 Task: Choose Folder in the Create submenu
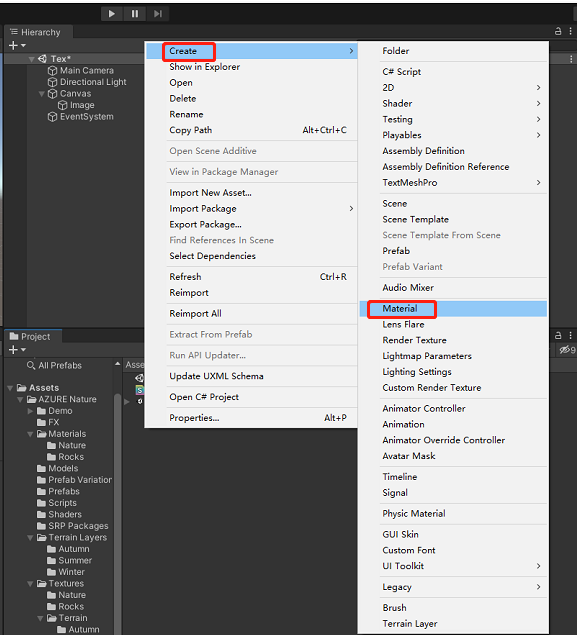coord(453,51)
